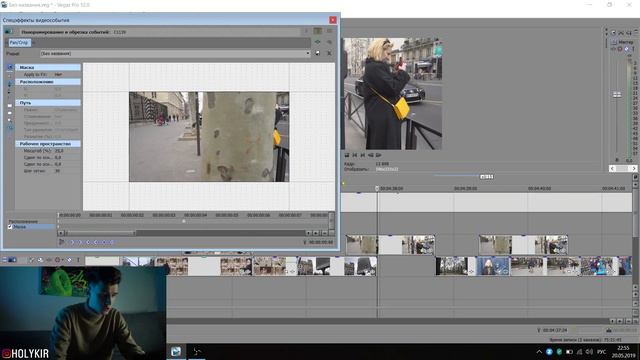The height and width of the screenshot is (360, 640).
Task: Edit the Шаг сетки value field
Action: (58, 171)
